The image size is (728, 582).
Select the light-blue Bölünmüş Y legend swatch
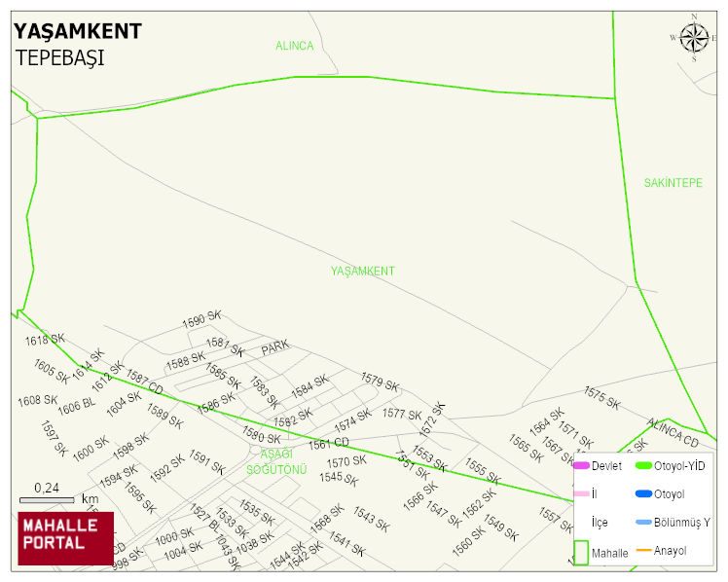tap(643, 522)
